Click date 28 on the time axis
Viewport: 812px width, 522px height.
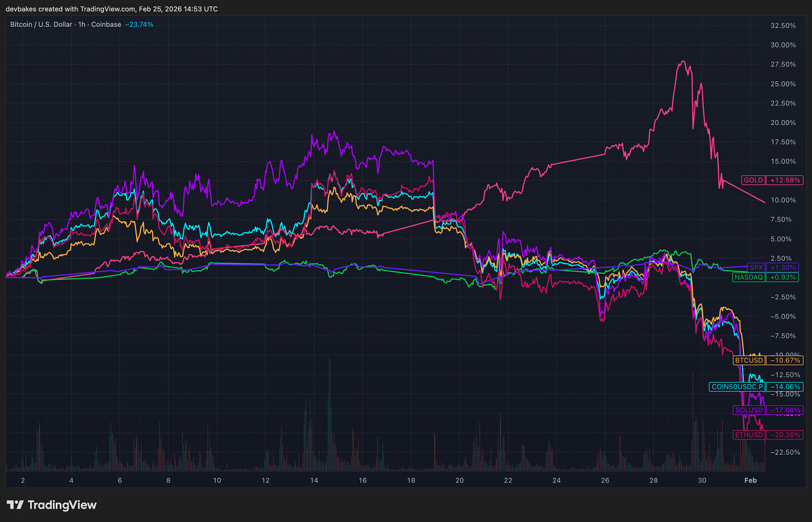pos(654,481)
